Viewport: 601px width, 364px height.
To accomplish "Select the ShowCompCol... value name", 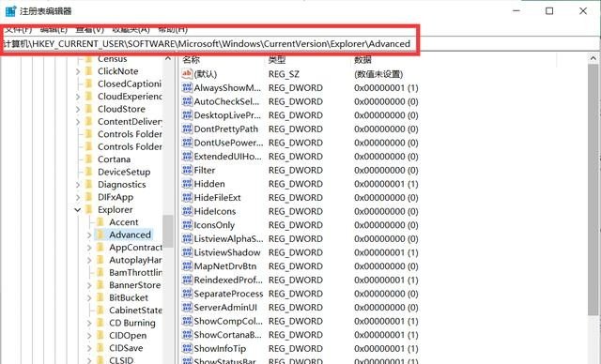I will point(228,321).
